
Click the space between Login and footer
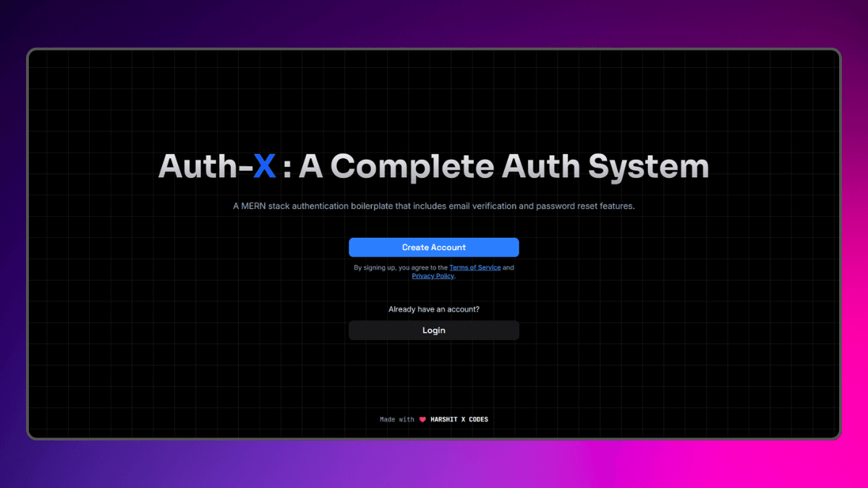point(433,376)
